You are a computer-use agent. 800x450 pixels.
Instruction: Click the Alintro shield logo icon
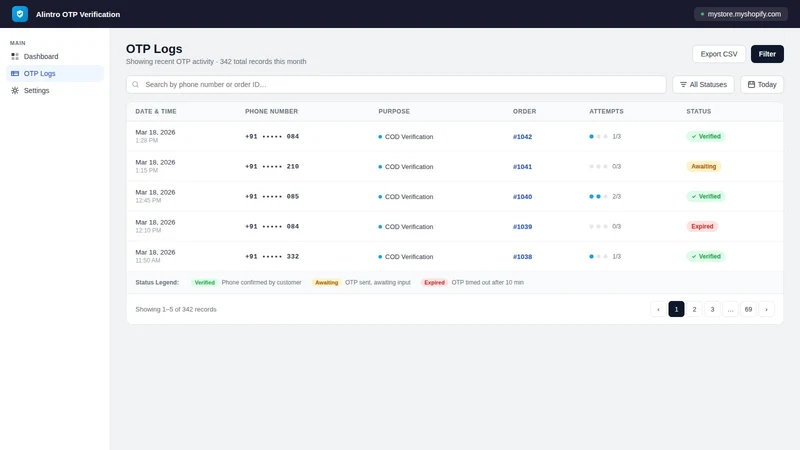point(20,14)
